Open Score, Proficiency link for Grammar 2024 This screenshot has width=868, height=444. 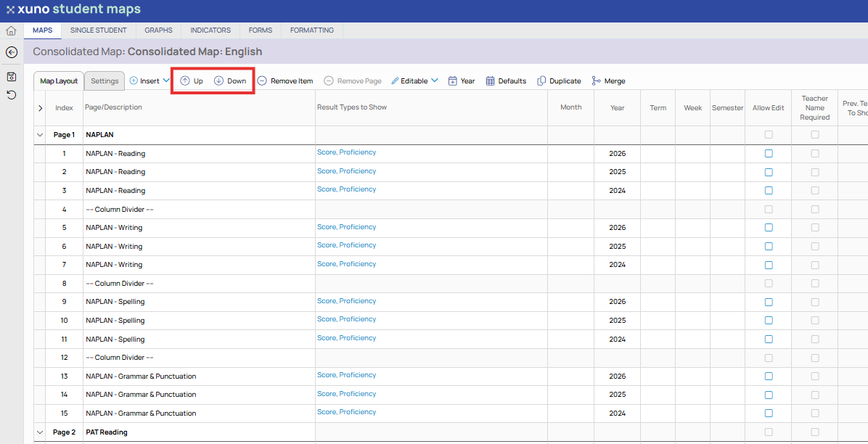click(x=346, y=412)
